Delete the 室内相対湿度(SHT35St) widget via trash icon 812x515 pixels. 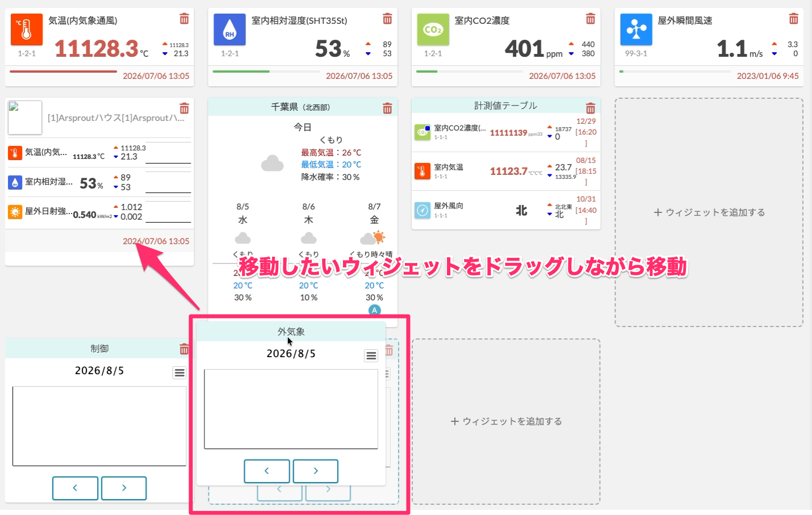pyautogui.click(x=387, y=19)
